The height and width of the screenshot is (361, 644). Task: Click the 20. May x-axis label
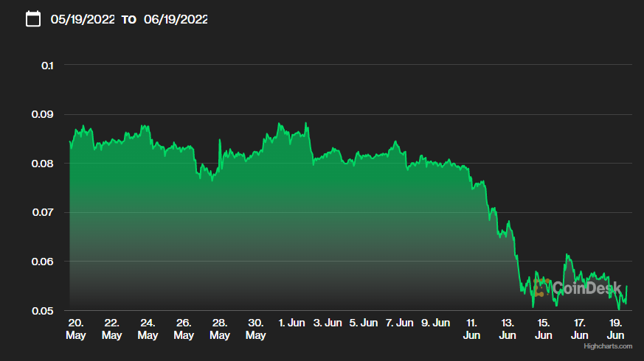pyautogui.click(x=76, y=329)
